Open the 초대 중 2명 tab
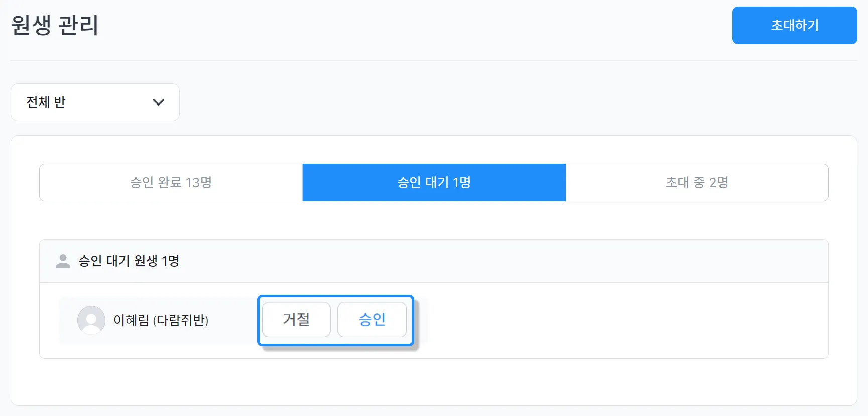The height and width of the screenshot is (416, 868). [x=697, y=182]
